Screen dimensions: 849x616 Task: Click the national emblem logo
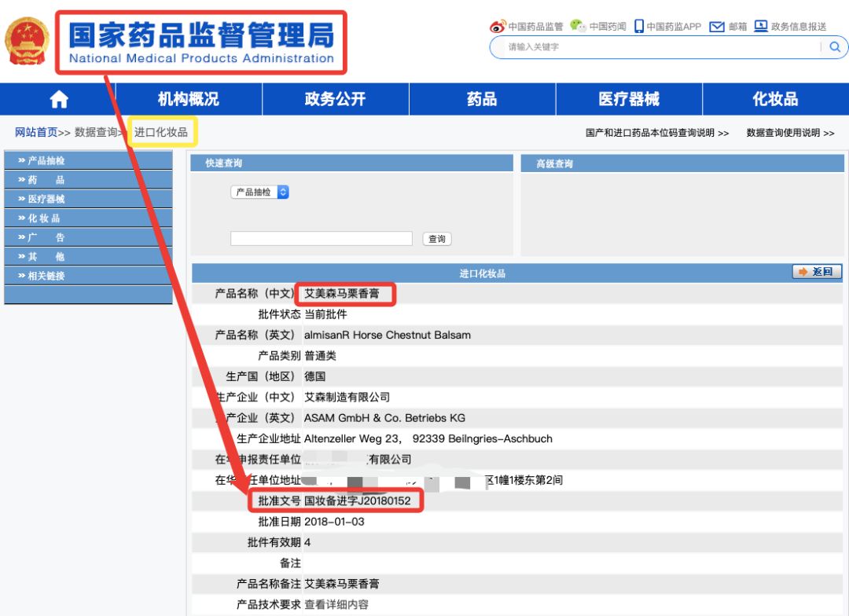[28, 41]
